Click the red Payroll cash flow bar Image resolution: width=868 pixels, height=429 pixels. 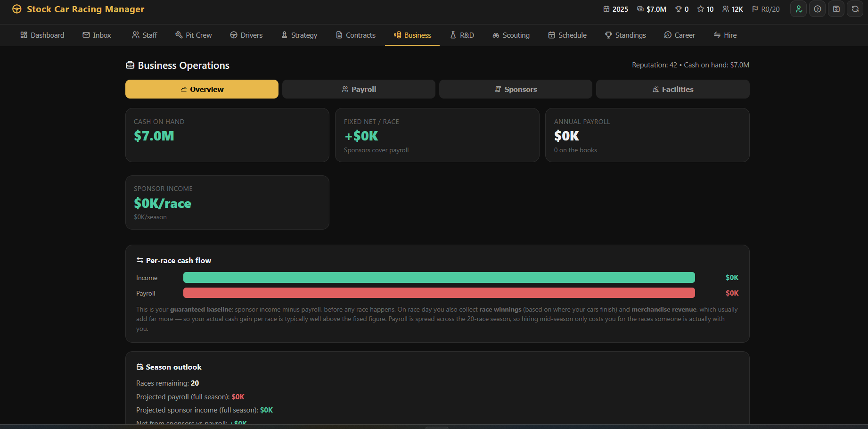pos(439,293)
